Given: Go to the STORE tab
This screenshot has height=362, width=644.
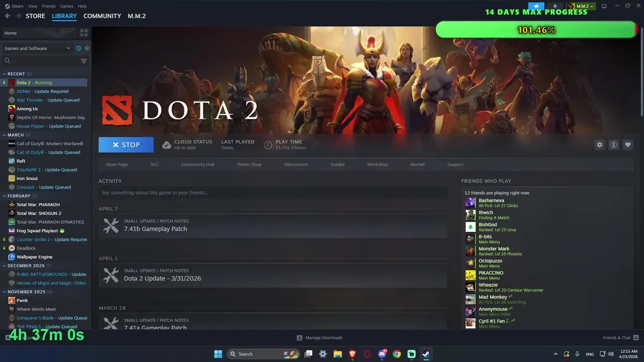Looking at the screenshot, I should [x=35, y=16].
